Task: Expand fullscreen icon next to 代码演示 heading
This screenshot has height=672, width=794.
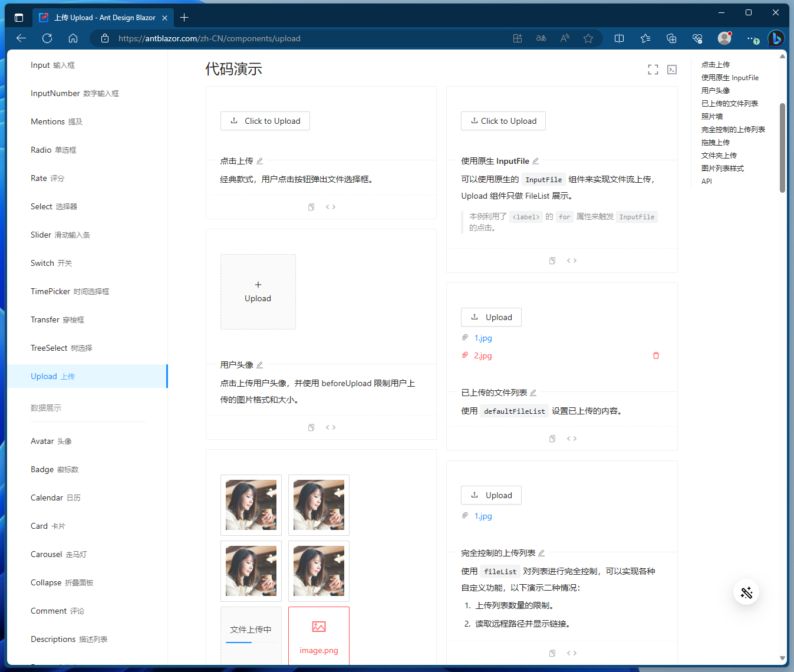Action: click(x=653, y=69)
